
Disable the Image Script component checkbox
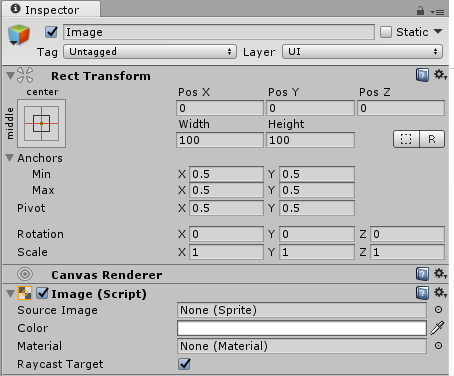[43, 293]
